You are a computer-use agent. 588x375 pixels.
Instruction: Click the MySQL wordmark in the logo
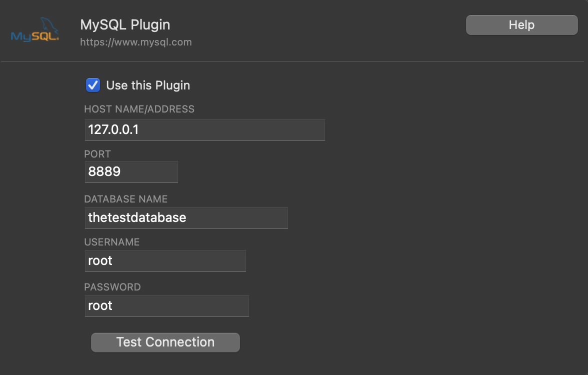coord(34,36)
